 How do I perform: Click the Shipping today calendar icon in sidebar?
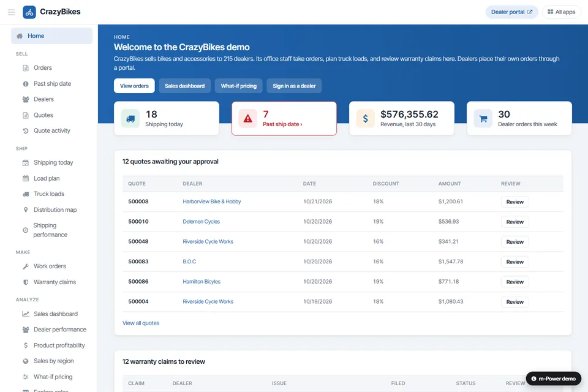[26, 163]
